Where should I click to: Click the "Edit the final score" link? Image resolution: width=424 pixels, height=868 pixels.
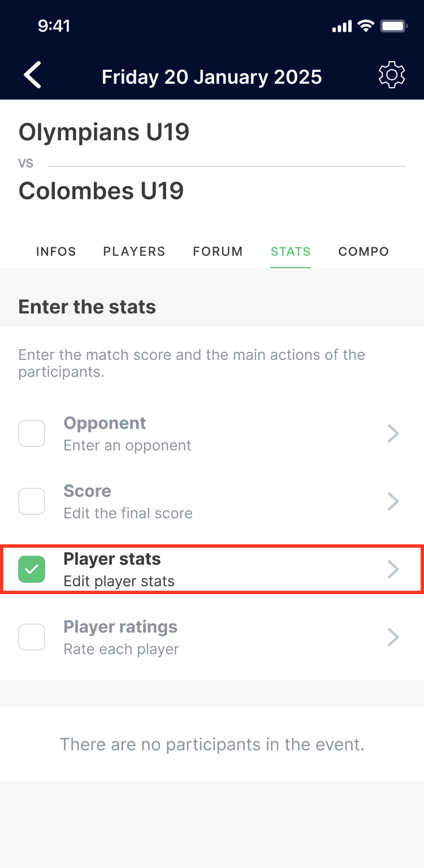tap(128, 513)
